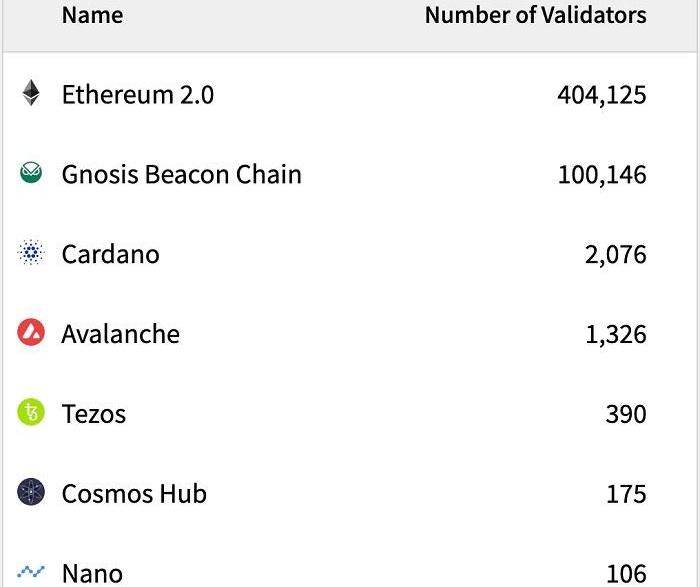The image size is (700, 587).
Task: Open the Avalanche name link
Action: [120, 334]
